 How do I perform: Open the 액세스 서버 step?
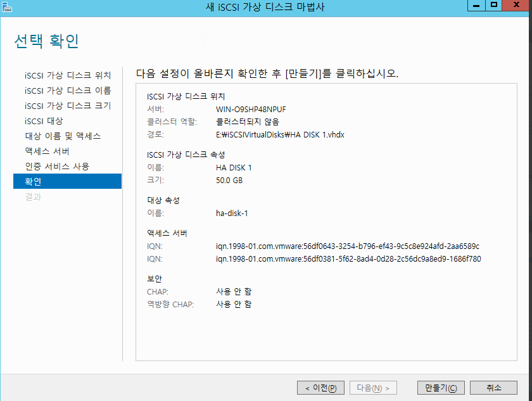(47, 151)
